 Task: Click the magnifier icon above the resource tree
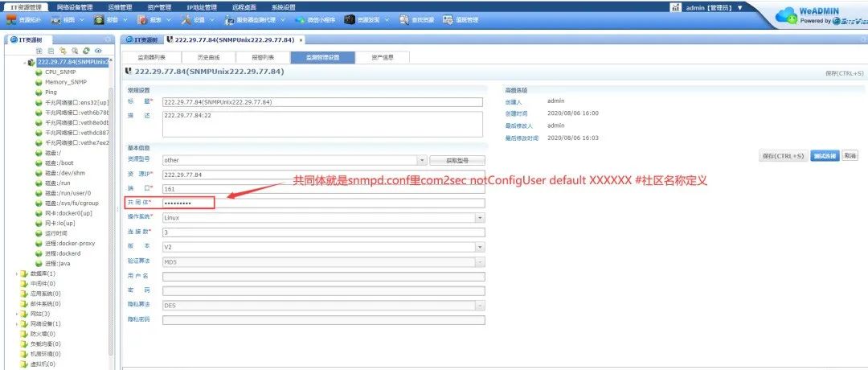[x=75, y=51]
